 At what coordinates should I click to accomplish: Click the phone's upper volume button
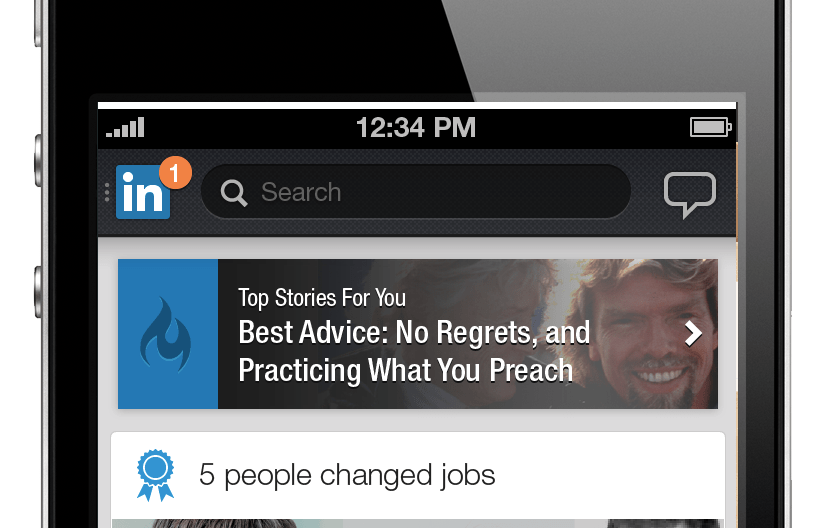pyautogui.click(x=38, y=160)
